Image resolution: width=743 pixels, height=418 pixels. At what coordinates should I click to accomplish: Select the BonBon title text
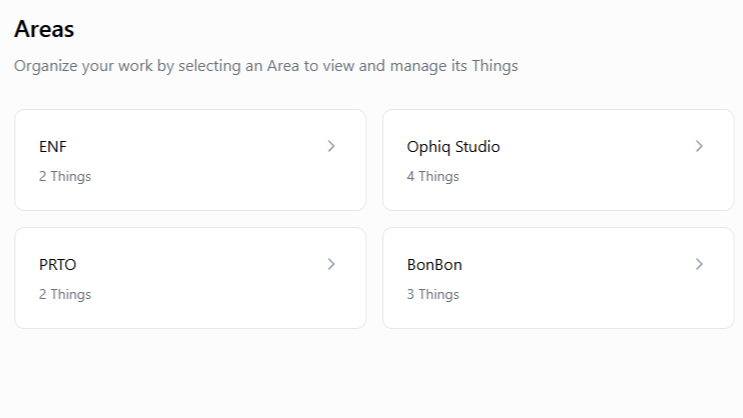[x=434, y=265]
